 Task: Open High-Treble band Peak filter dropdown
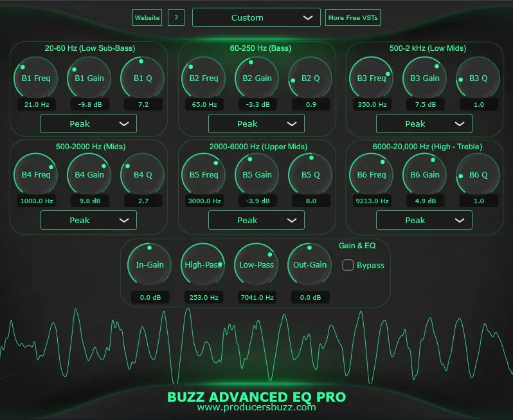tap(424, 220)
